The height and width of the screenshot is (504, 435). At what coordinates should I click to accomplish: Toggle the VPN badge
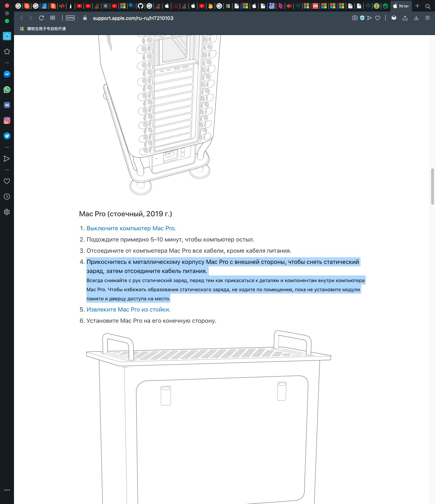point(70,18)
